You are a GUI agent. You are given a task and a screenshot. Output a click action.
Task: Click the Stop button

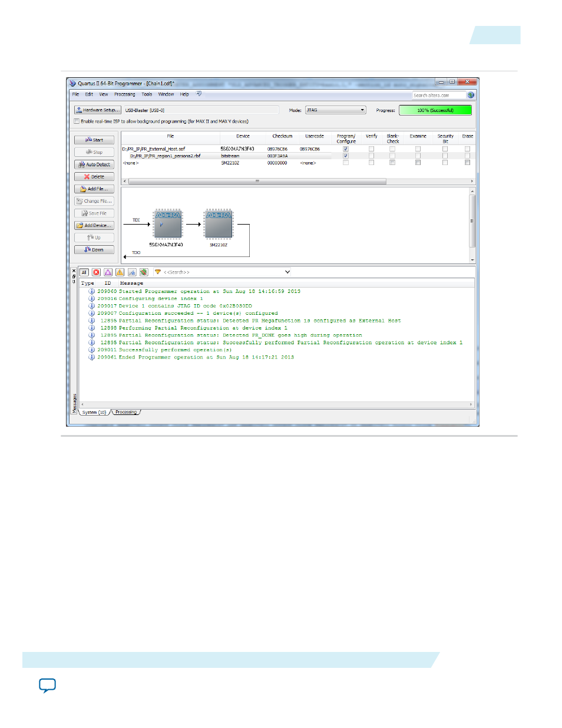94,152
